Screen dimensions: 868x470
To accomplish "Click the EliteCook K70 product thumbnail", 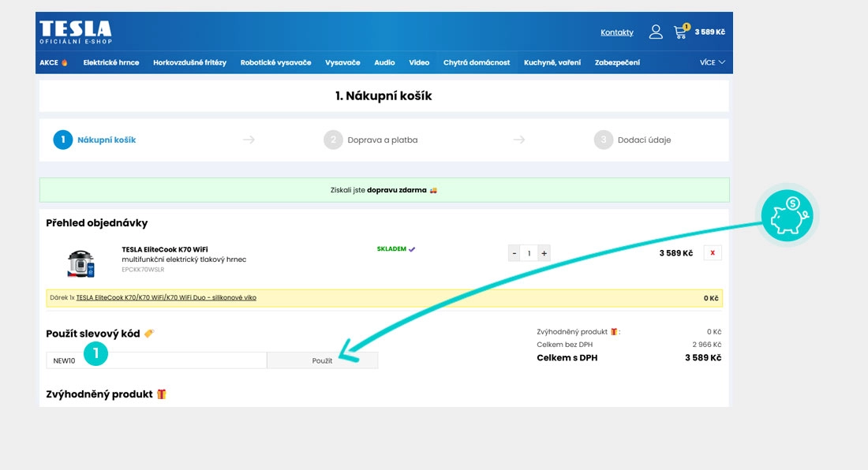I will click(x=80, y=263).
